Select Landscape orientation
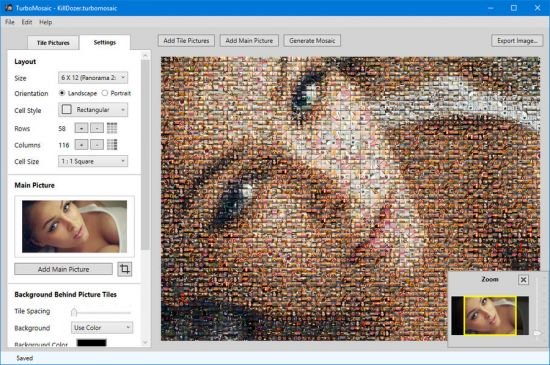The image size is (550, 365). 62,93
